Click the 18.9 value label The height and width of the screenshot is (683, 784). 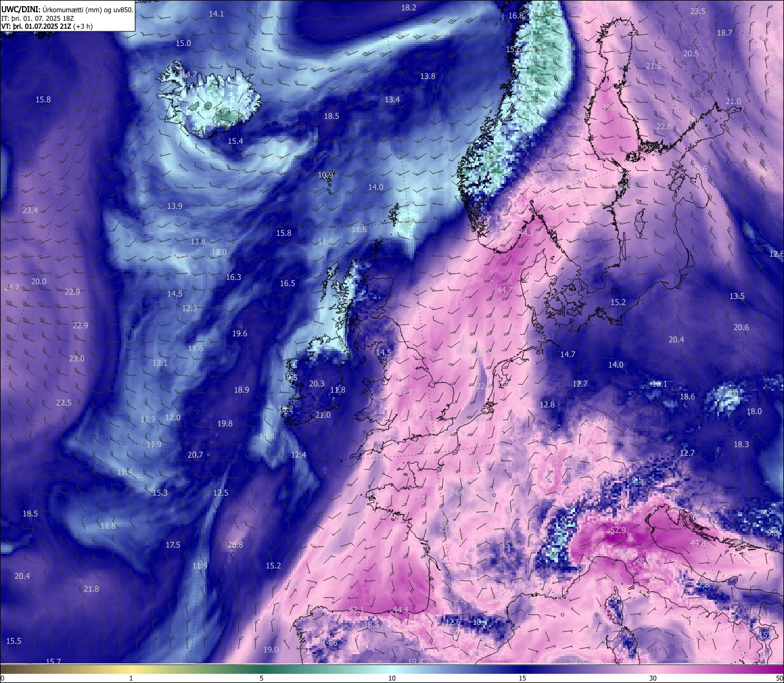[x=241, y=390]
